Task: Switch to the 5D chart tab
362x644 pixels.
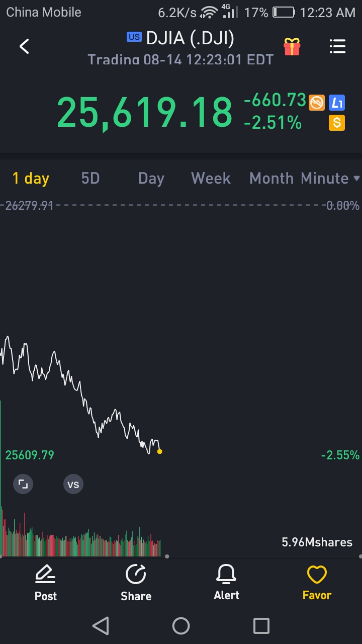Action: click(x=90, y=179)
